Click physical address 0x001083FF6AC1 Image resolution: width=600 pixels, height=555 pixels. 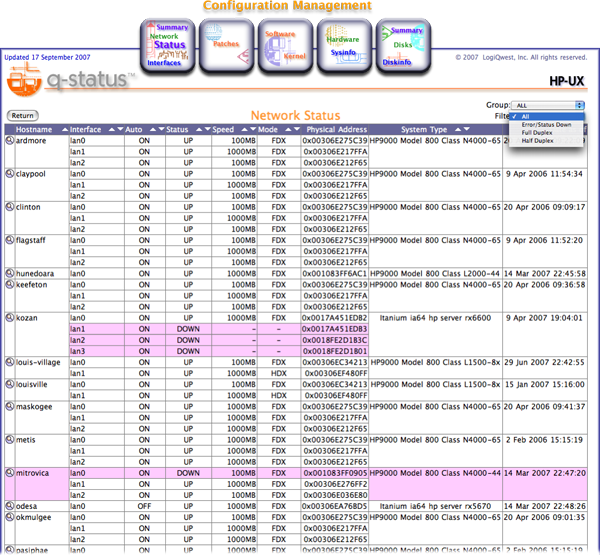coord(334,274)
